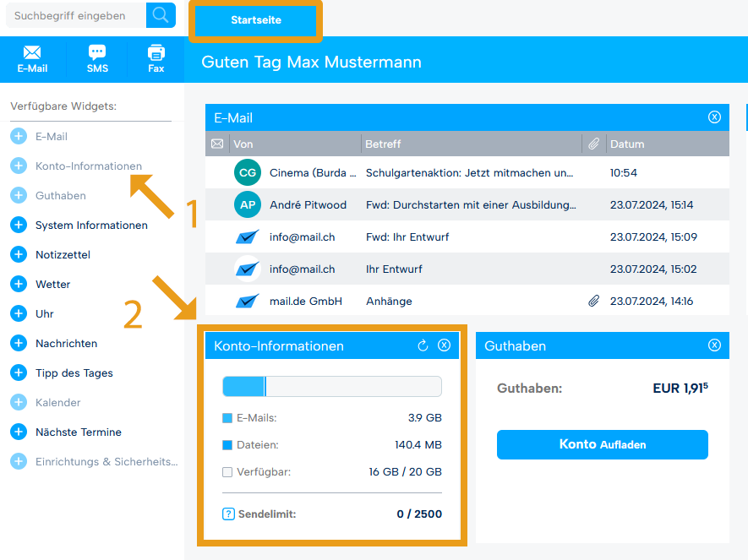Sort emails by the Betreff column
The image size is (748, 560).
click(x=383, y=144)
